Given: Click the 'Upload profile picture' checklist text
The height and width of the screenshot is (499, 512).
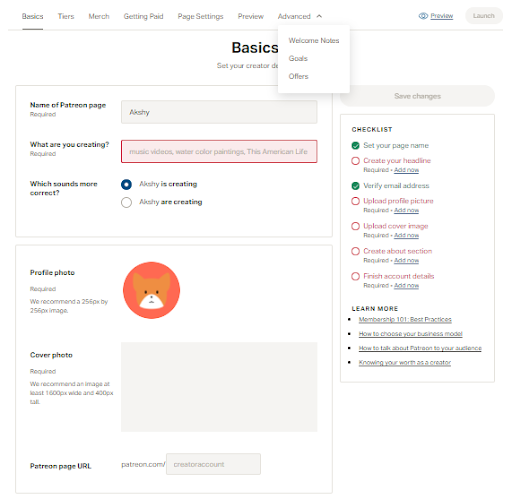Looking at the screenshot, I should coord(398,201).
